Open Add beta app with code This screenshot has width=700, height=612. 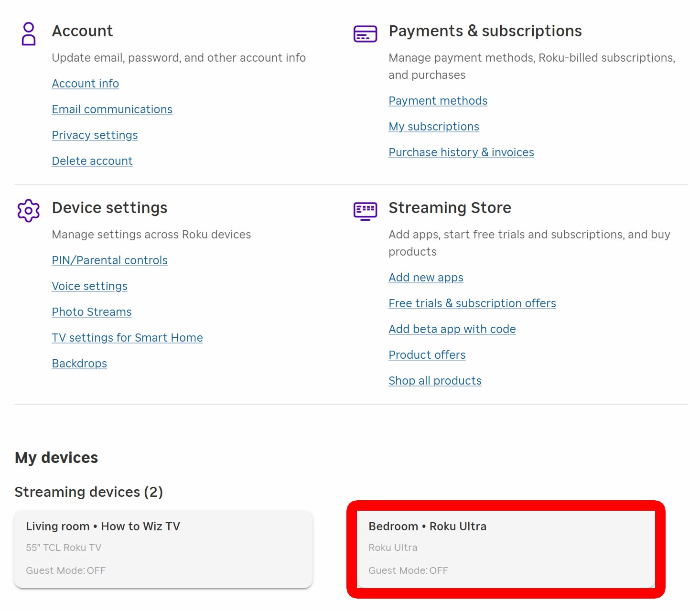(452, 329)
